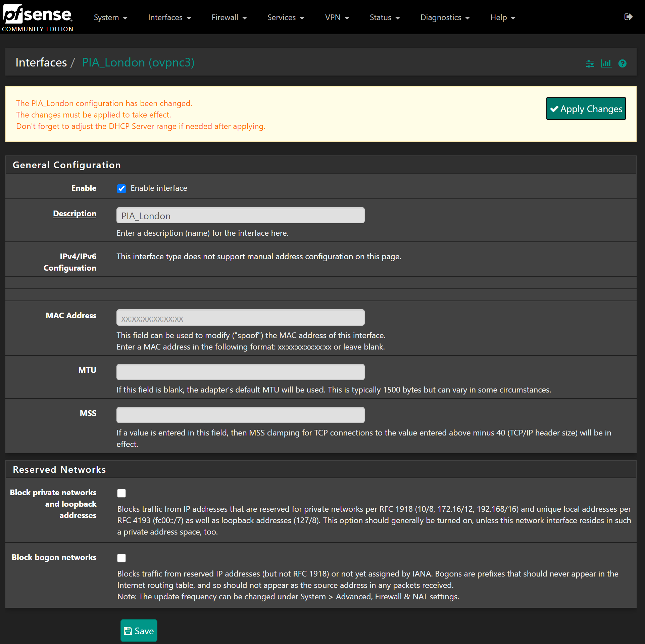The image size is (645, 644).
Task: Enable Block private networks and loopback addresses
Action: tap(121, 493)
